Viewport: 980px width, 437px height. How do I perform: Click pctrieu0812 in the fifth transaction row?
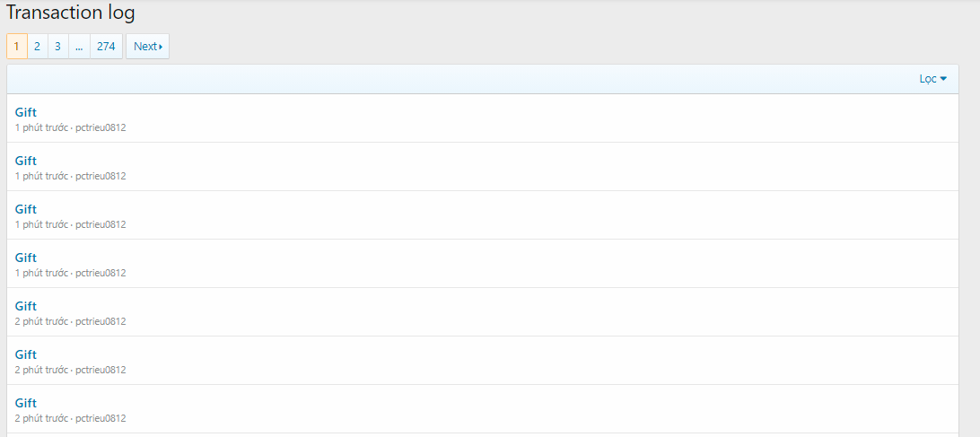click(x=101, y=321)
